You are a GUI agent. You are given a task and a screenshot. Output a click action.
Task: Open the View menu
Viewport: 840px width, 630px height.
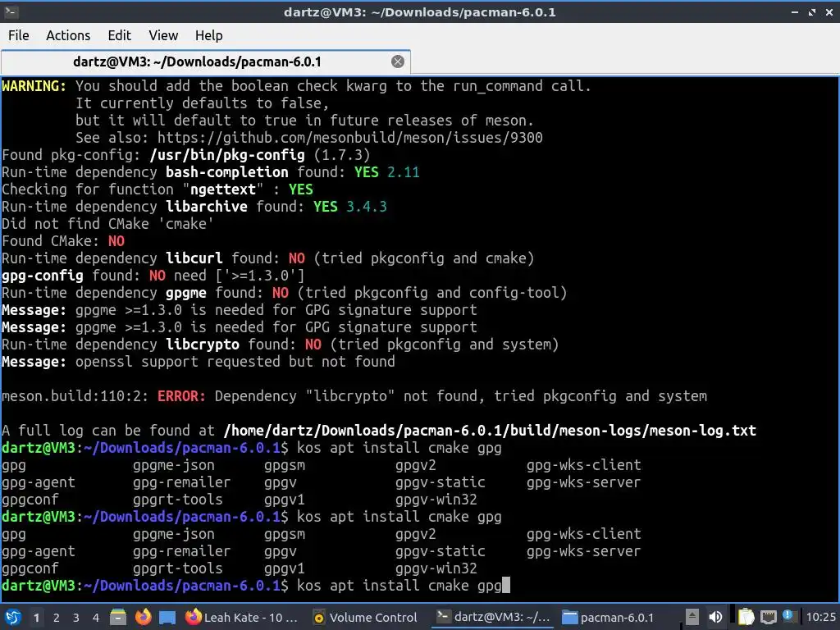pos(163,35)
